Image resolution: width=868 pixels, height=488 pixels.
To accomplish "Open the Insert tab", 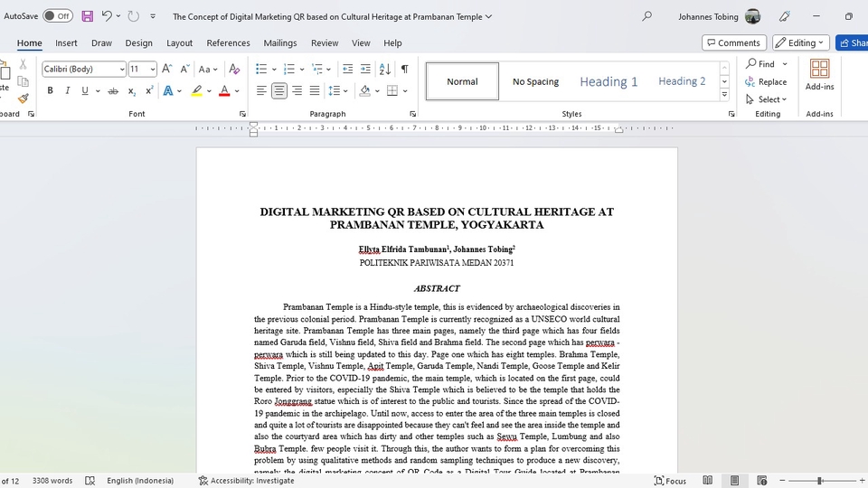I will [66, 42].
